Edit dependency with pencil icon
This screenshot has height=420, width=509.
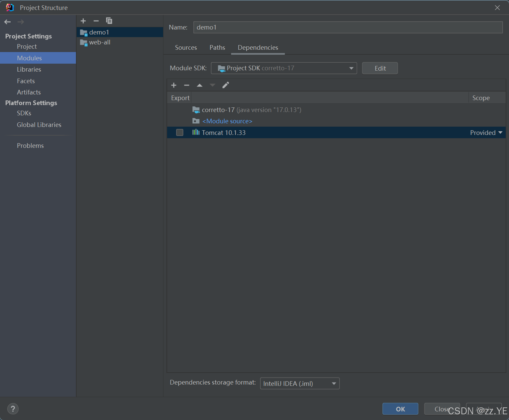[225, 85]
